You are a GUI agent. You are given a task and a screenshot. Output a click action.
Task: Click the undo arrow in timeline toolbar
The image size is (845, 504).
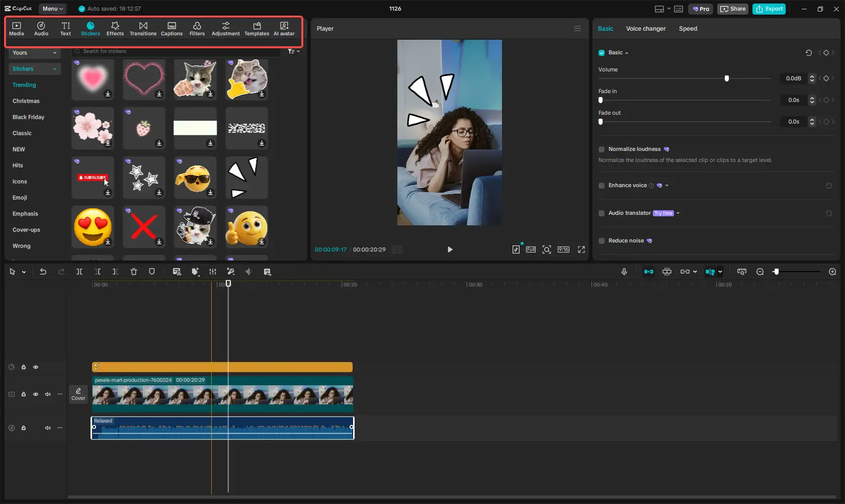(43, 272)
